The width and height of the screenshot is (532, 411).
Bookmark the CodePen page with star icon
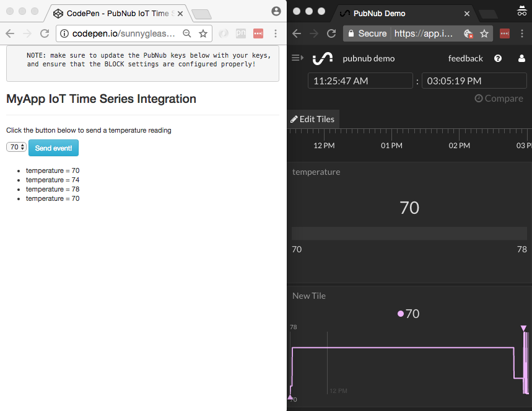pyautogui.click(x=203, y=33)
